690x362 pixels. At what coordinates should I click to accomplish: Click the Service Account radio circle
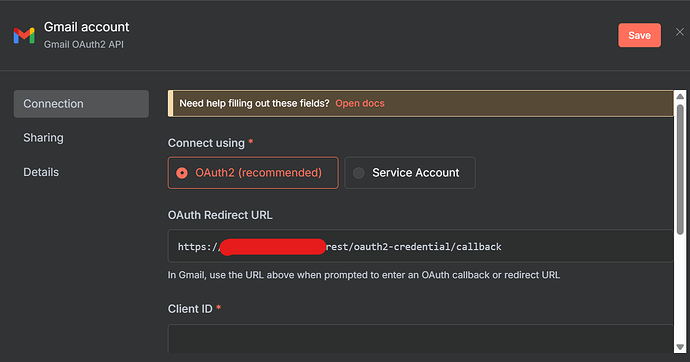[359, 173]
